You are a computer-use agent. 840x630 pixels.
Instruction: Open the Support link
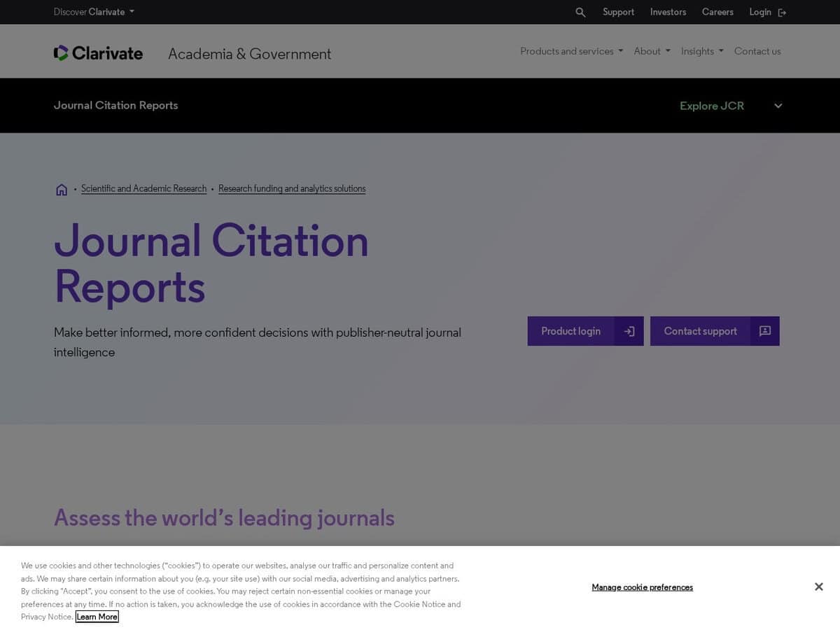tap(618, 12)
